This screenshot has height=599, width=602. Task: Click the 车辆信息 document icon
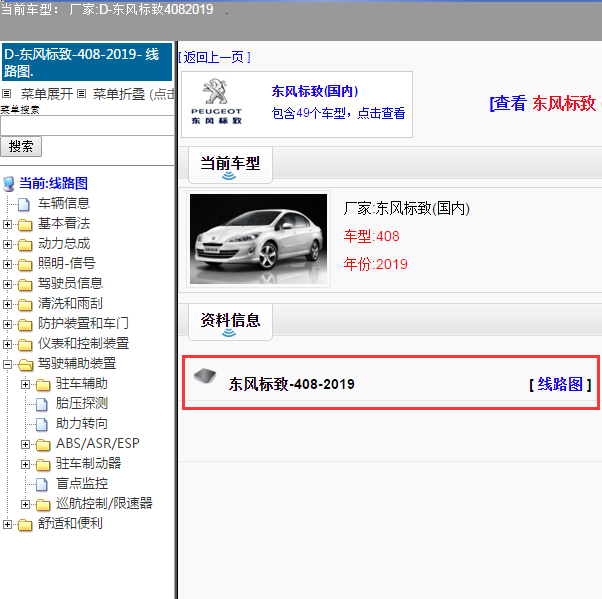tap(24, 204)
